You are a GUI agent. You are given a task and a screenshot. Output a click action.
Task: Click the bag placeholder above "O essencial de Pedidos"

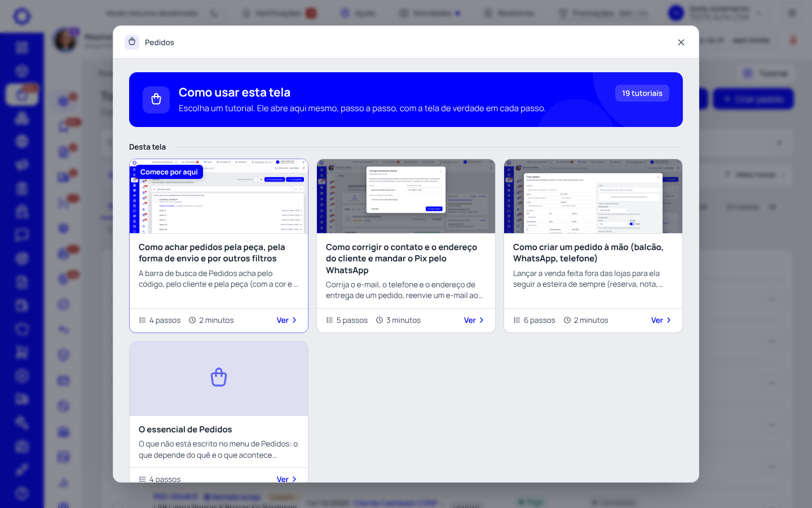[219, 378]
